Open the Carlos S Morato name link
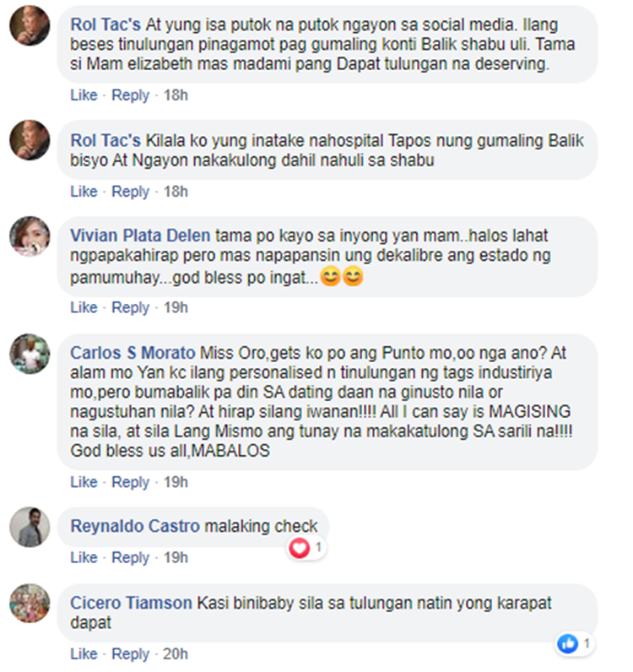The image size is (633, 672). pyautogui.click(x=133, y=353)
